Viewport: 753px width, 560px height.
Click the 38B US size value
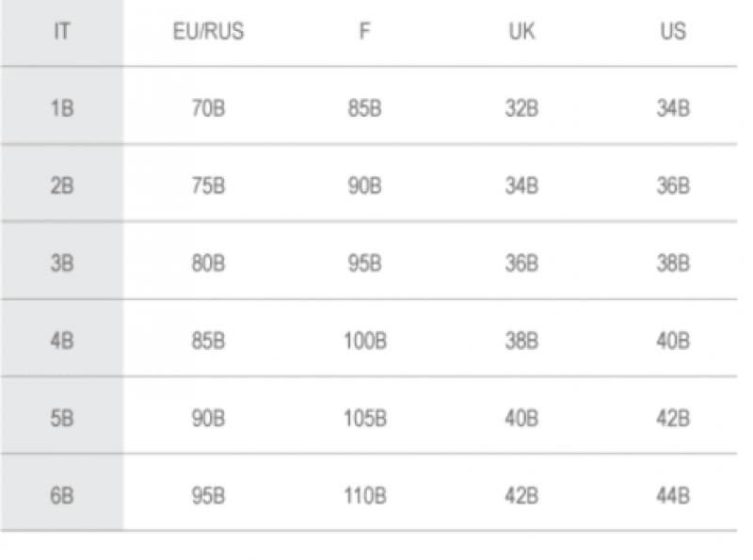[673, 264]
